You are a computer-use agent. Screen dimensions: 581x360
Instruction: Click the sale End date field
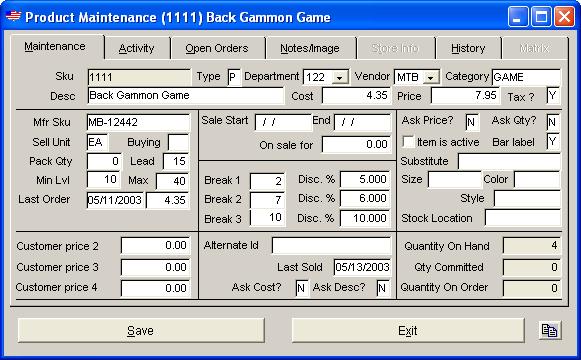(362, 122)
